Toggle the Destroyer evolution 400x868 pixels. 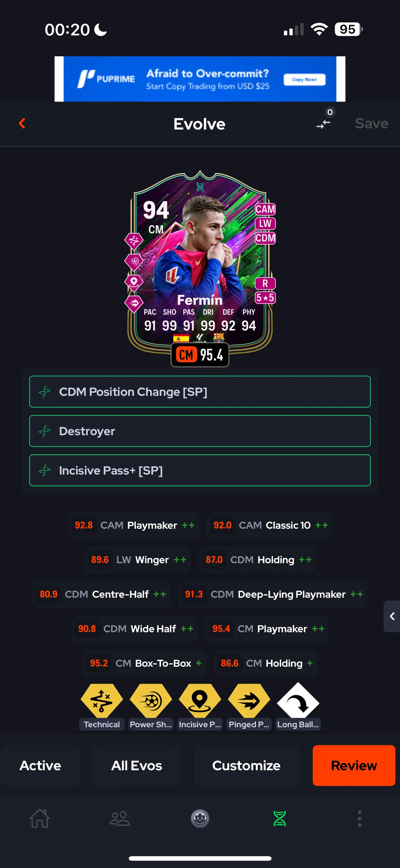(x=200, y=431)
